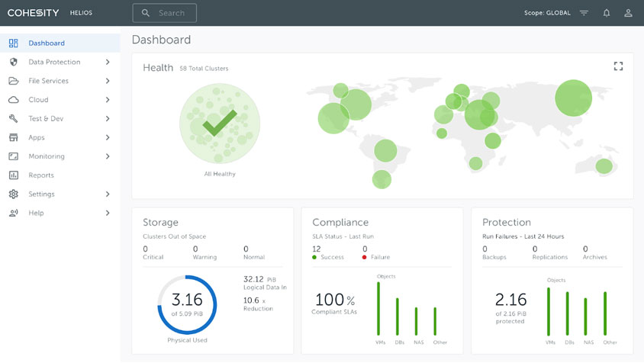
Task: Open the Reports menu item
Action: [x=41, y=175]
